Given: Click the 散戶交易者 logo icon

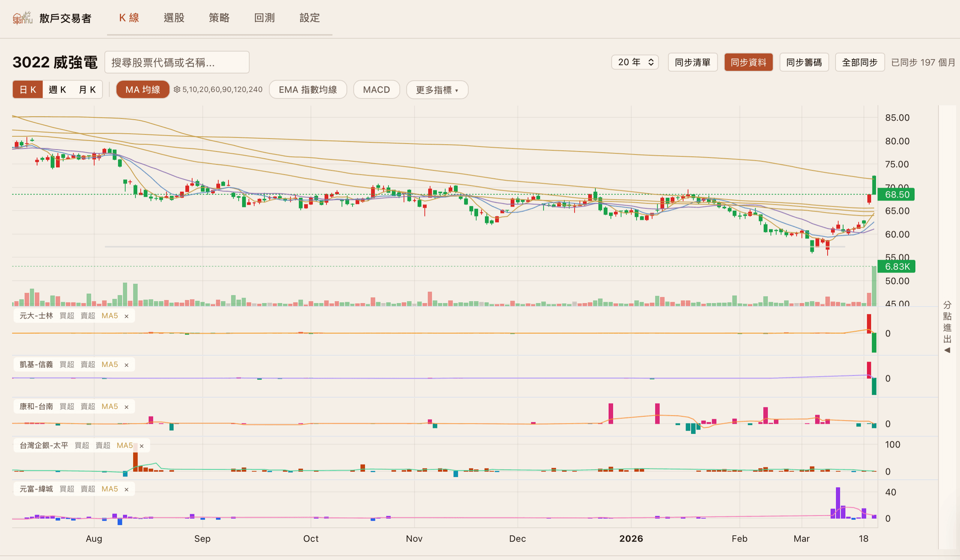Looking at the screenshot, I should 22,18.
